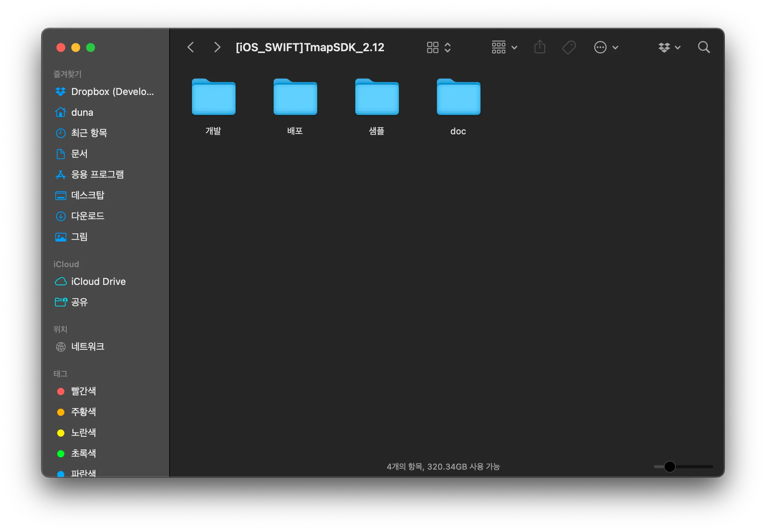
Task: Choose the 노란색 yellow tag
Action: pyautogui.click(x=83, y=433)
